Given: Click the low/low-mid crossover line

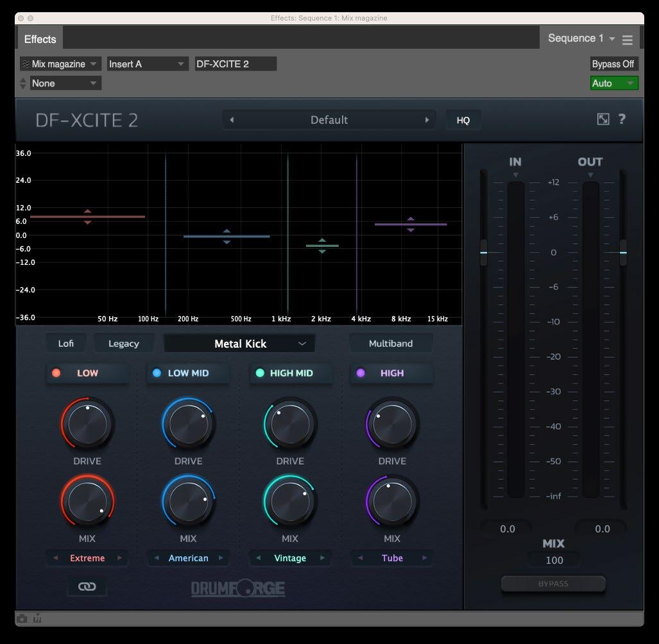Looking at the screenshot, I should click(166, 235).
